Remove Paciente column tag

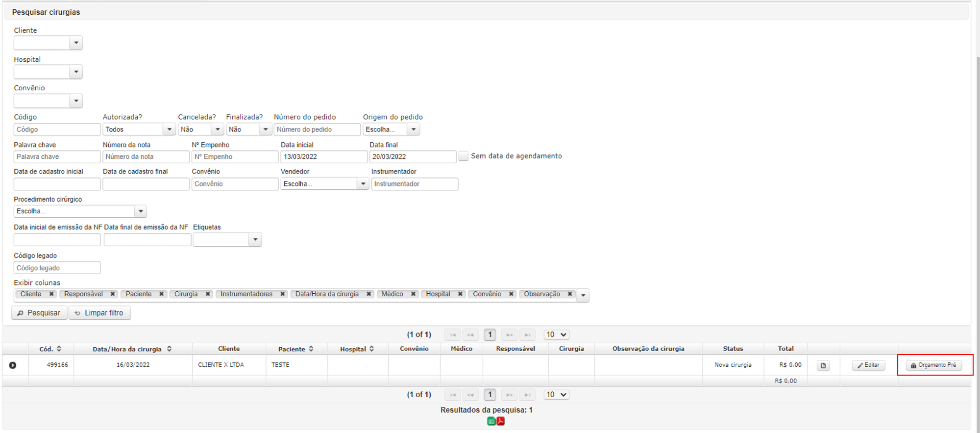coord(161,294)
